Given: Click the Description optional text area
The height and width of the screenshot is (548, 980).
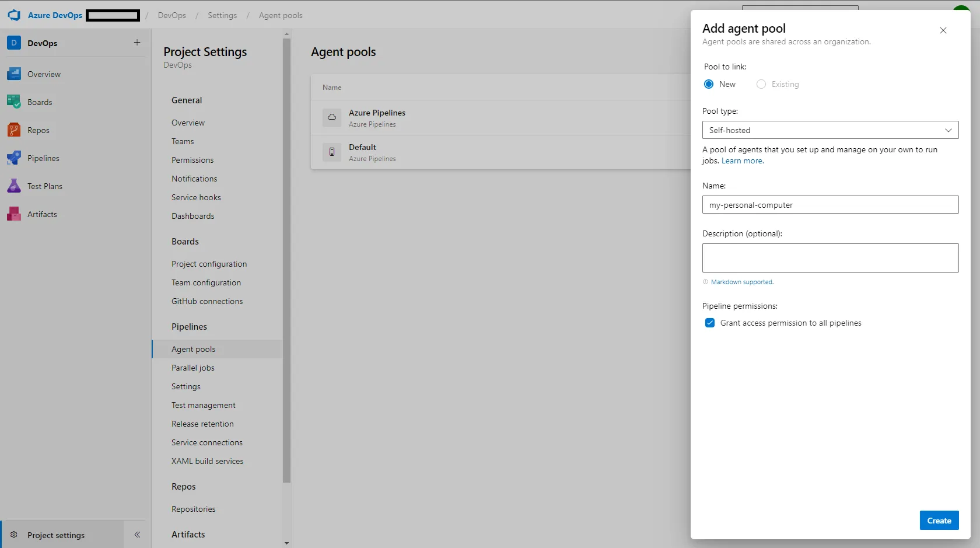Looking at the screenshot, I should point(830,258).
